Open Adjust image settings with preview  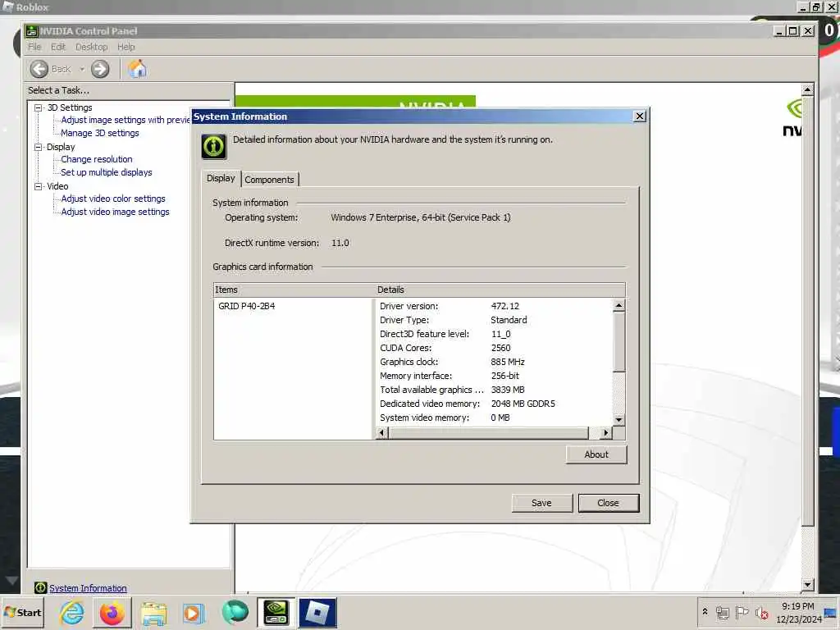pos(126,120)
